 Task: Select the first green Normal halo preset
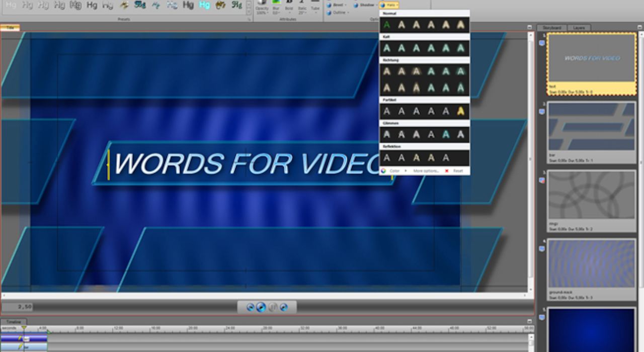[386, 25]
